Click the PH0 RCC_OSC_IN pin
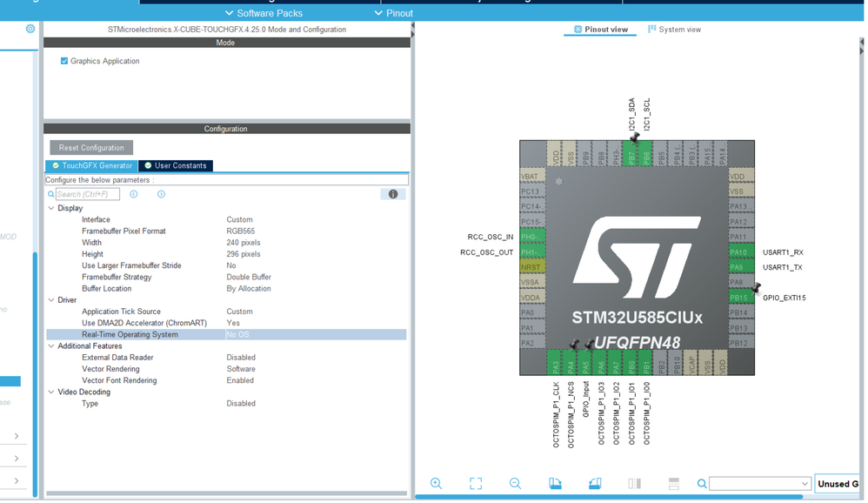868x503 pixels. click(532, 237)
